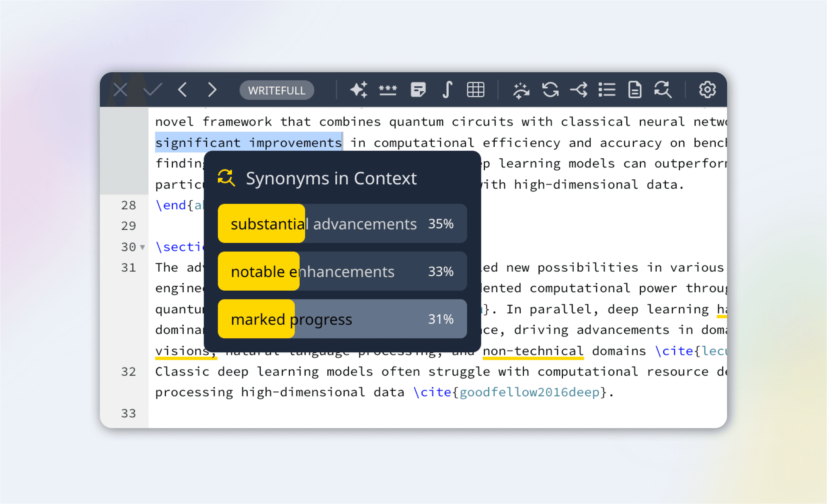The height and width of the screenshot is (504, 827).
Task: Click the WRITEFULL pill button
Action: 276,90
